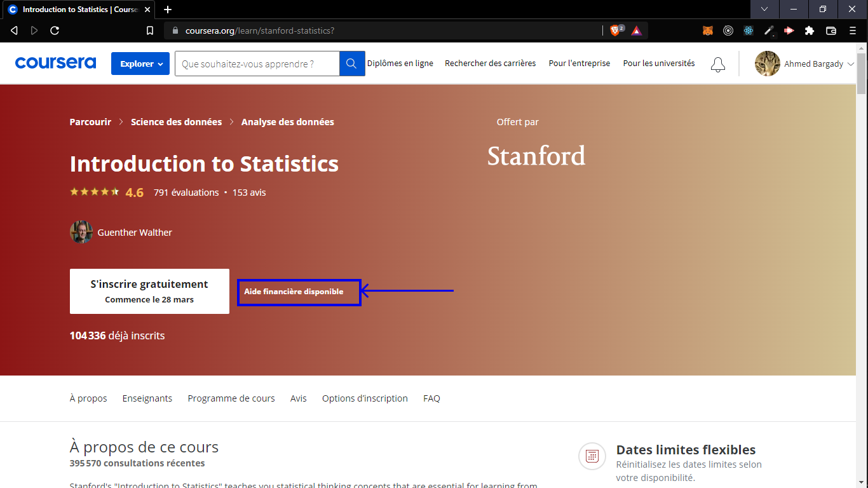Jump to Avis section

(299, 398)
